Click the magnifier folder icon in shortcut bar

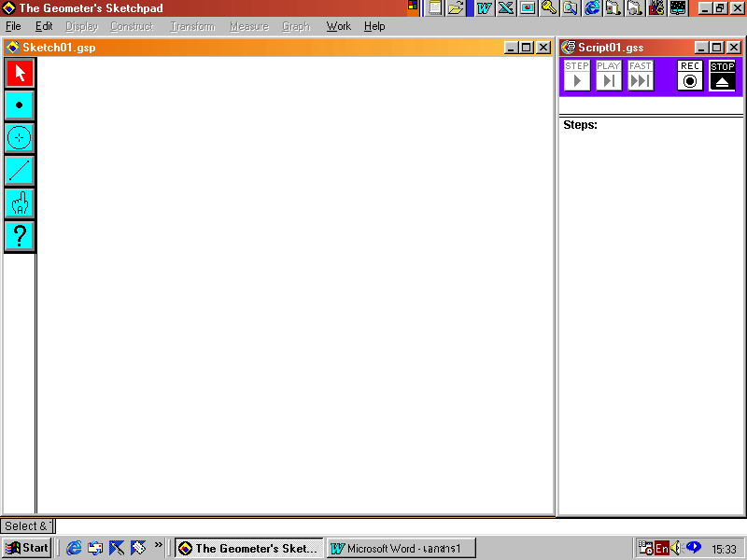click(571, 8)
